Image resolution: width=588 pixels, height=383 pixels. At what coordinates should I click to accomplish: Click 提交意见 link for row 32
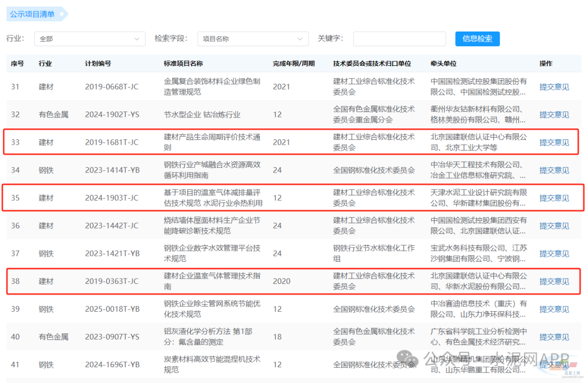pos(554,114)
